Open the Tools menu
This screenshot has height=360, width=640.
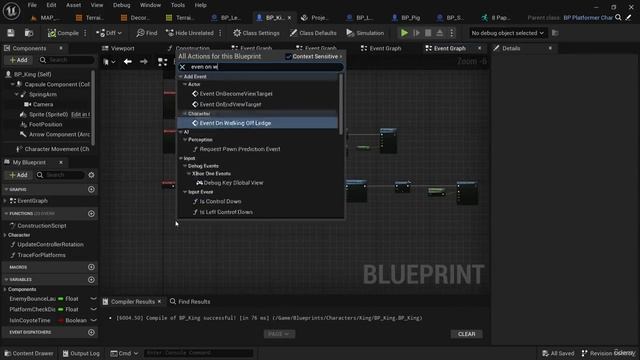tap(178, 5)
